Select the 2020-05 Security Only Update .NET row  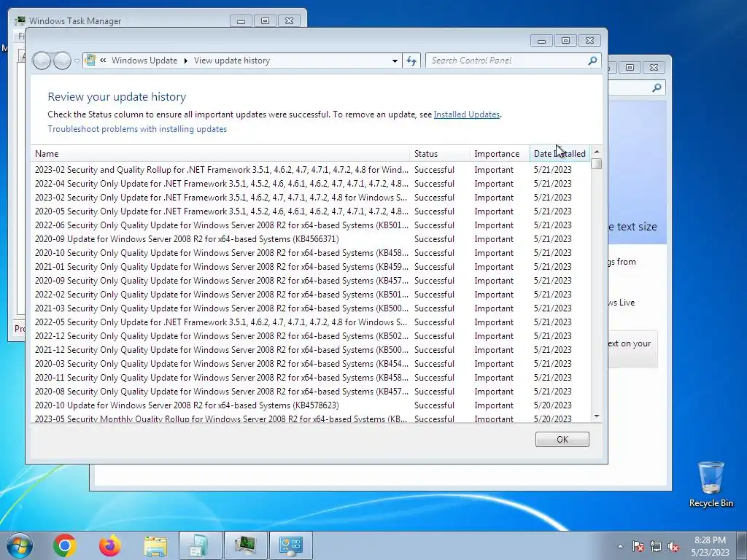311,211
